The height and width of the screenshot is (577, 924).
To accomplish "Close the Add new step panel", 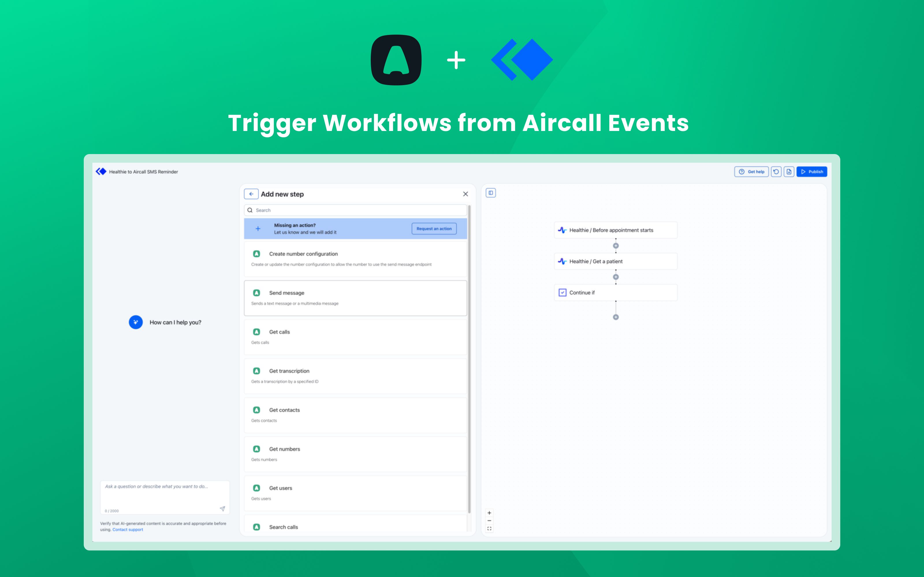I will pyautogui.click(x=465, y=194).
